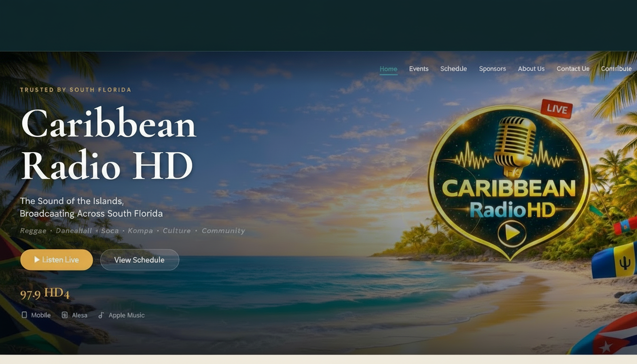Click the red LIVE badge

tap(556, 109)
